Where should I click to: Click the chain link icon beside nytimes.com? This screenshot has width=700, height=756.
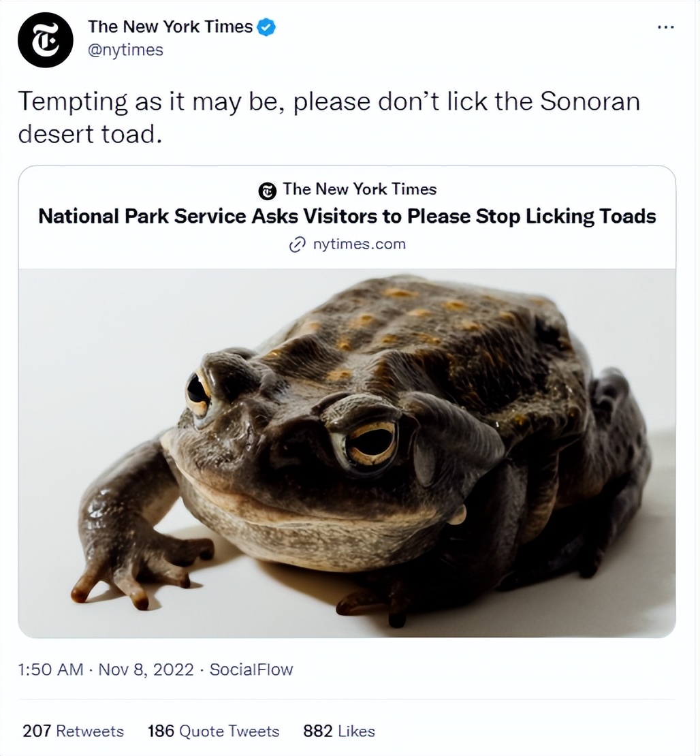298,245
